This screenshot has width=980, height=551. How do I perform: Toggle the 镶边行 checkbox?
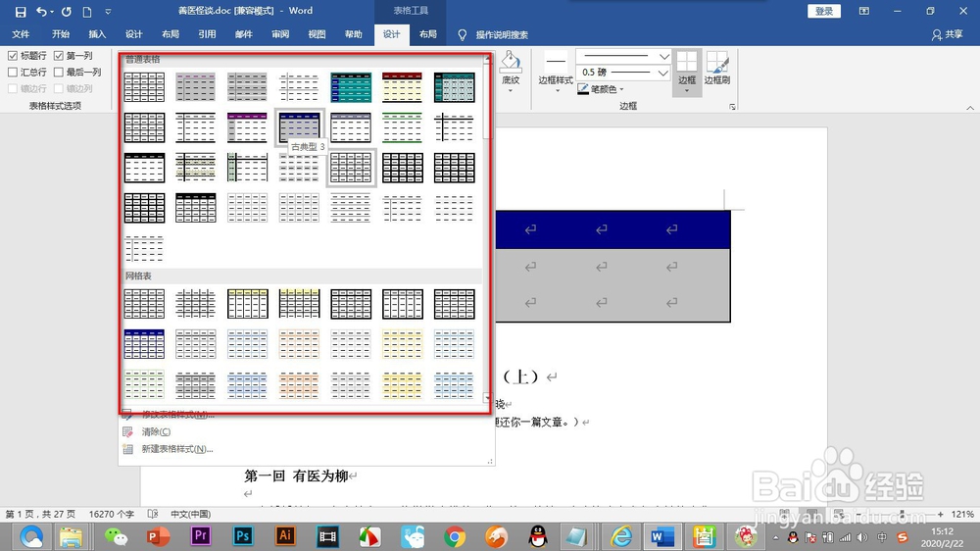13,88
